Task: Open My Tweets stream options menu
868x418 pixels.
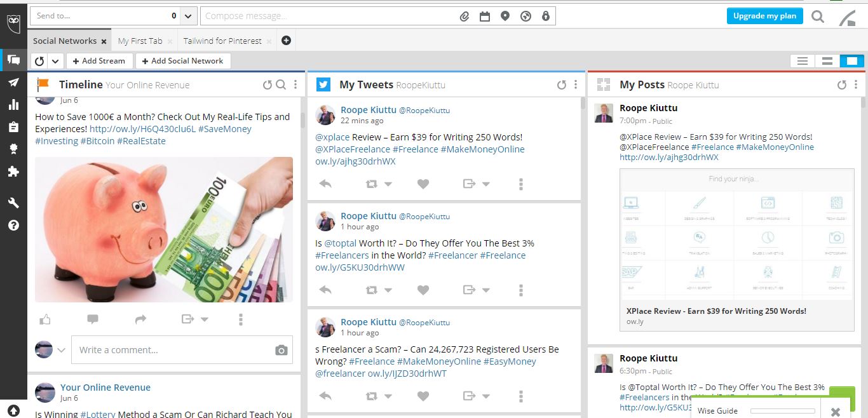Action: [x=576, y=84]
